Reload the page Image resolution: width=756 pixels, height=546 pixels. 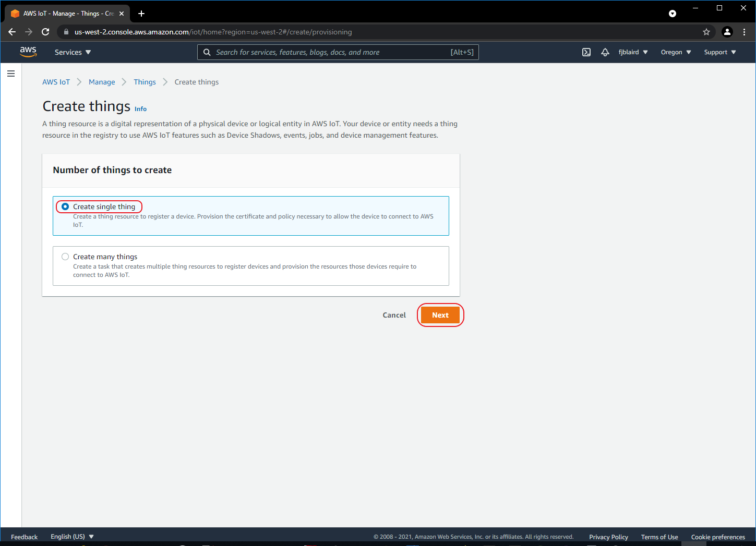click(45, 32)
